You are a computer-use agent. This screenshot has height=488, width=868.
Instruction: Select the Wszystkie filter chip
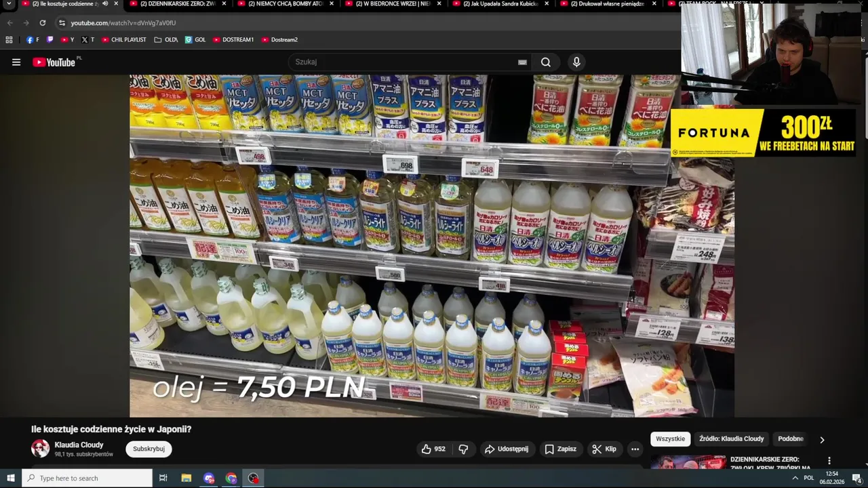pyautogui.click(x=671, y=439)
